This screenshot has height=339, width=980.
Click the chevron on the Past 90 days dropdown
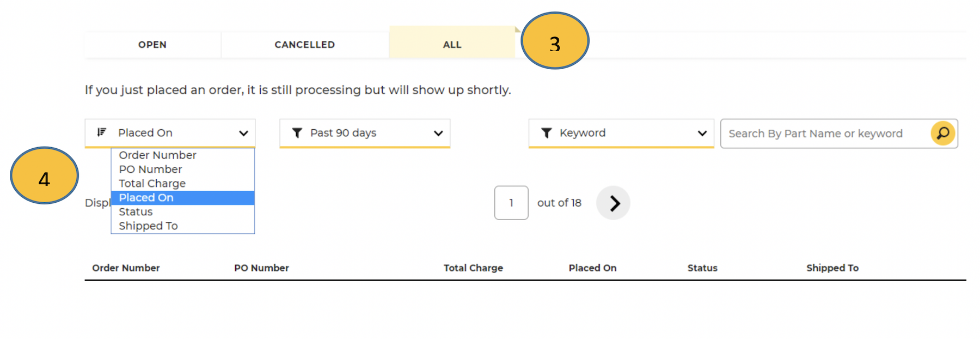click(439, 132)
